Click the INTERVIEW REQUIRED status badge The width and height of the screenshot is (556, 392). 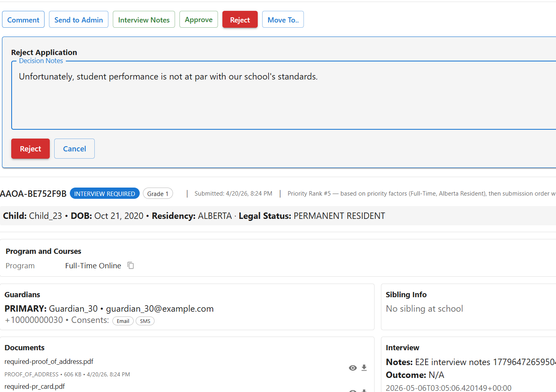point(105,194)
